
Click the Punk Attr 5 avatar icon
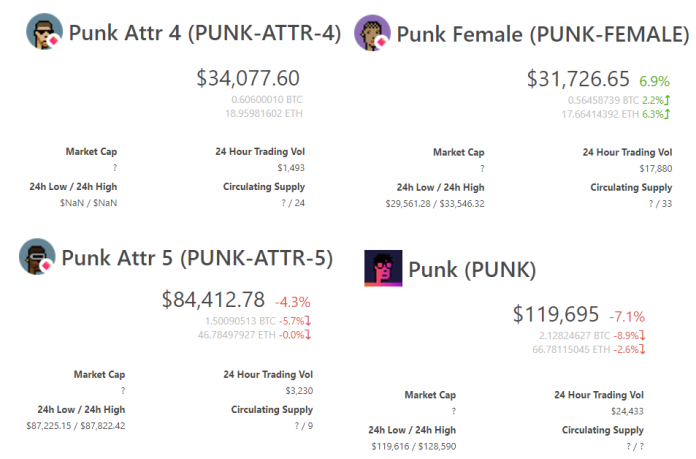37,257
